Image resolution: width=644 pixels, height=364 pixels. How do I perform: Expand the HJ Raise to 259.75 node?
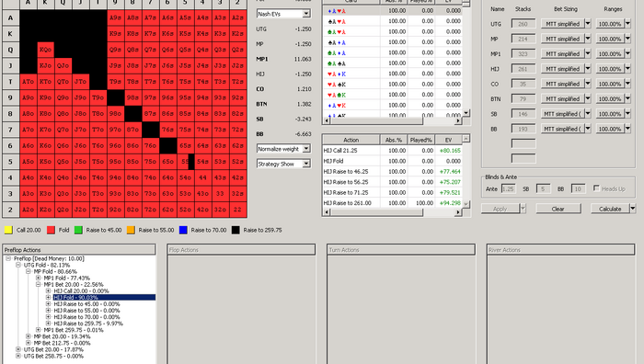pyautogui.click(x=48, y=324)
